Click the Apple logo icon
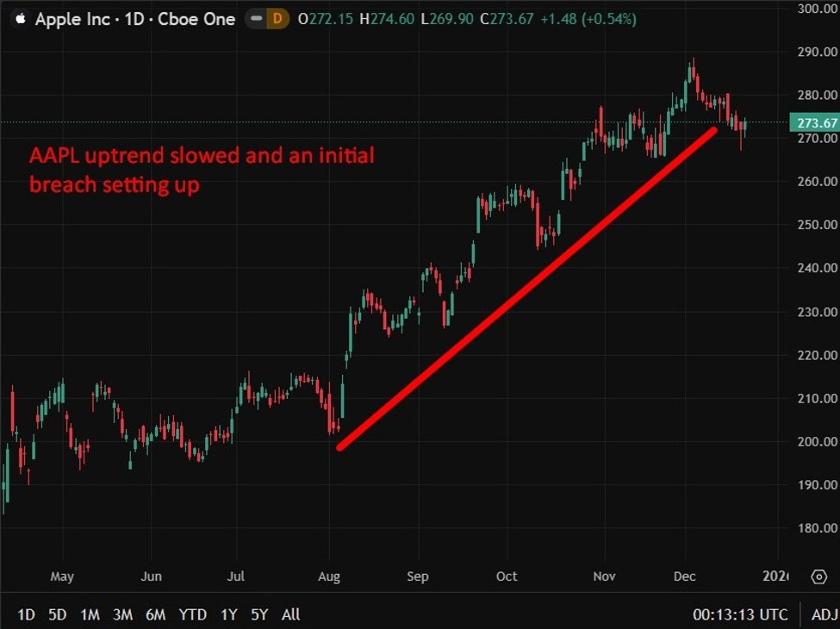 click(19, 18)
